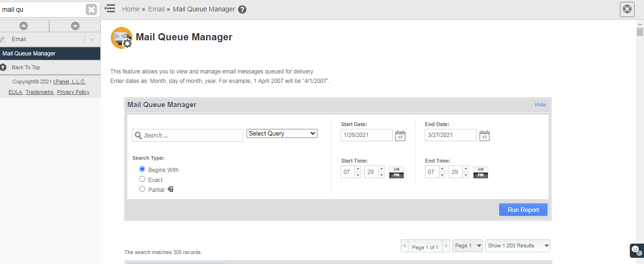Set Start Time to AM
644x264 pixels.
[397, 169]
